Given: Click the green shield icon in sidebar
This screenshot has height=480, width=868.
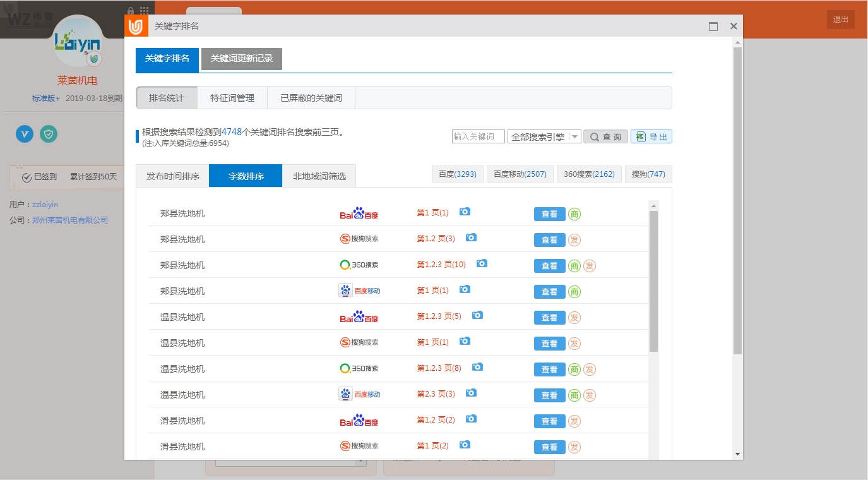Looking at the screenshot, I should (x=49, y=134).
